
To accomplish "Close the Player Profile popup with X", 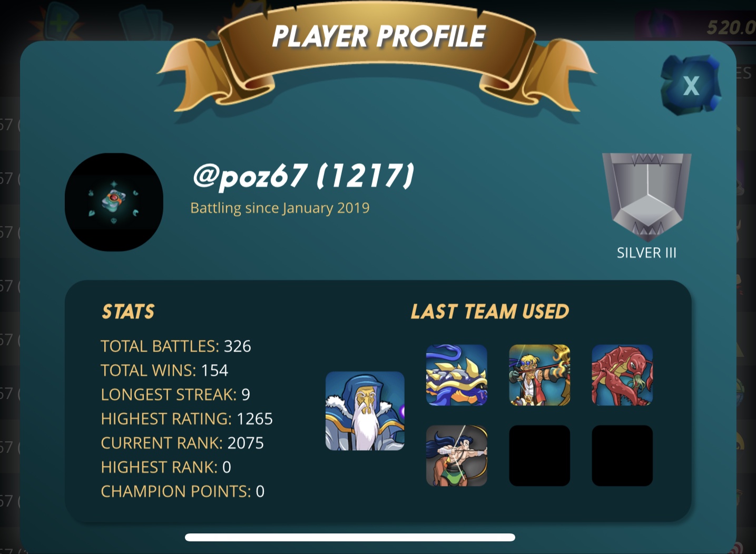I will 691,85.
